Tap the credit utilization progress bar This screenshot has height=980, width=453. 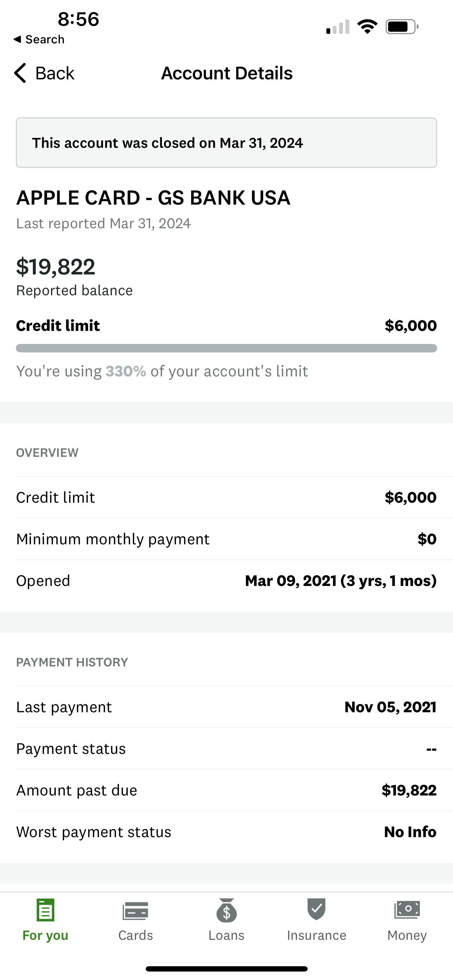click(226, 348)
